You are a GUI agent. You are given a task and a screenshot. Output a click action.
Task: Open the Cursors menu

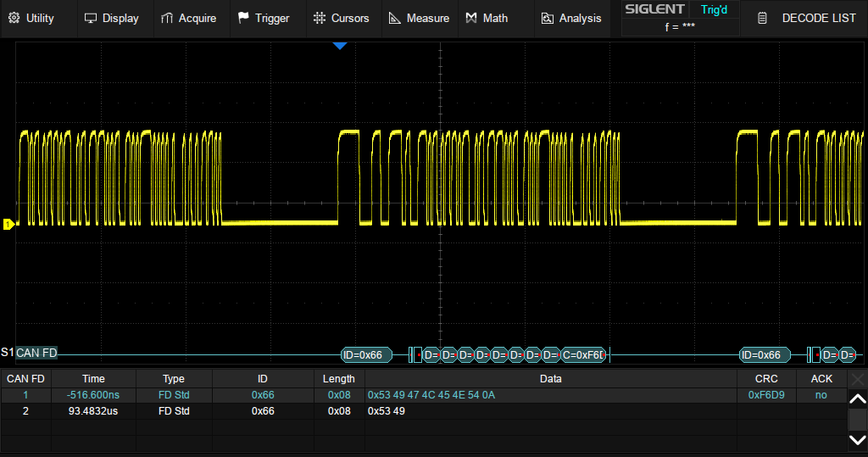click(x=341, y=18)
